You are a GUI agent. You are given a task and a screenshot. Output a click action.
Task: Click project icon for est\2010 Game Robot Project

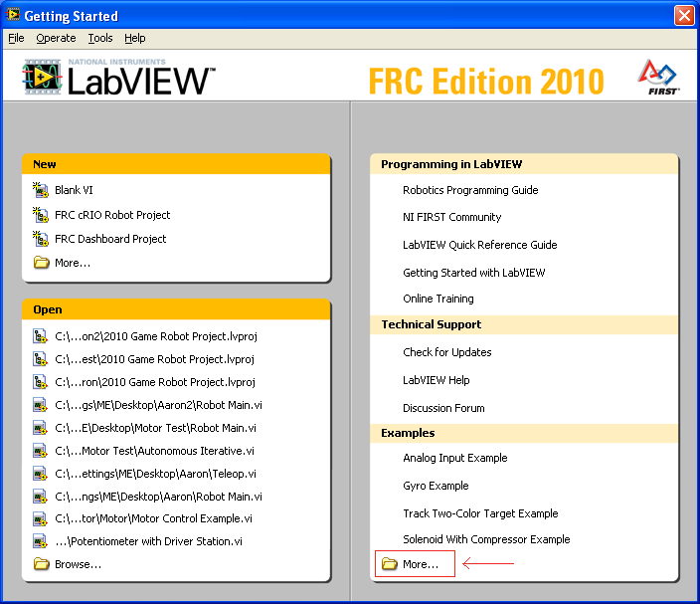click(x=40, y=359)
